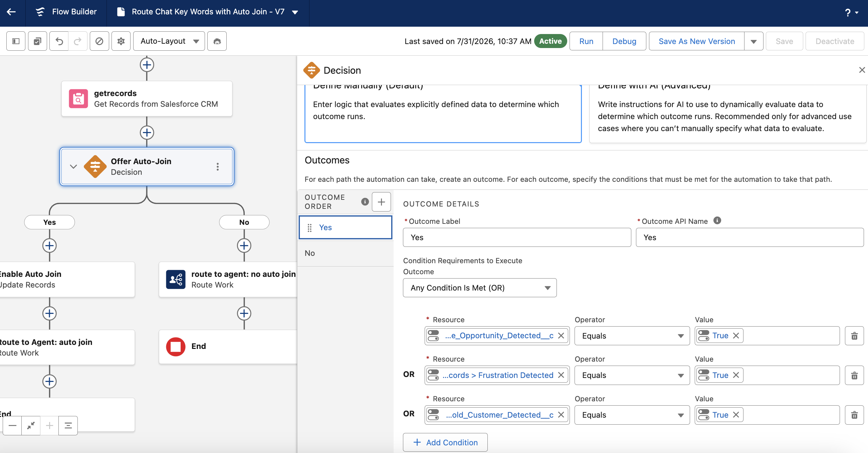Viewport: 868px width, 453px height.
Task: Select the getrecords node icon
Action: [78, 99]
